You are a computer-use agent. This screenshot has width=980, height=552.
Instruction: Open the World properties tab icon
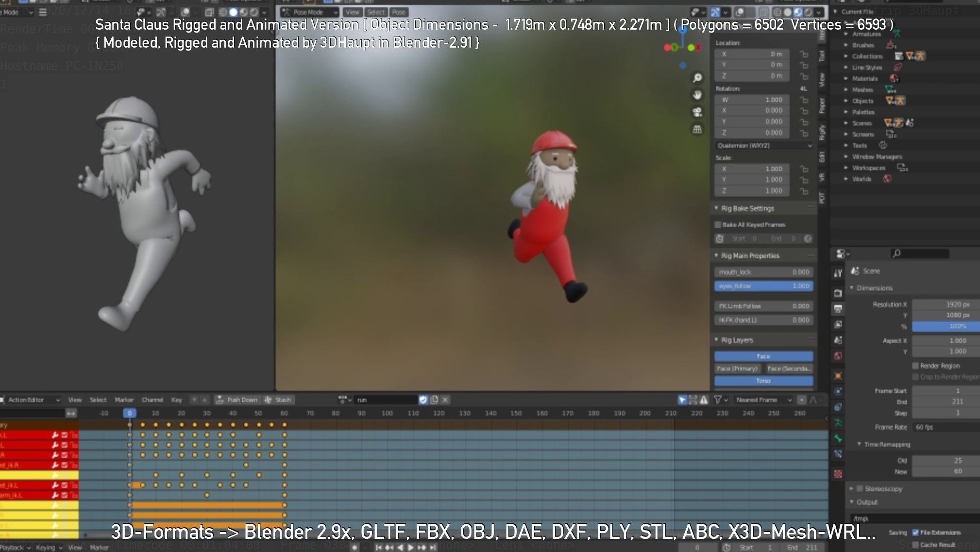[838, 356]
